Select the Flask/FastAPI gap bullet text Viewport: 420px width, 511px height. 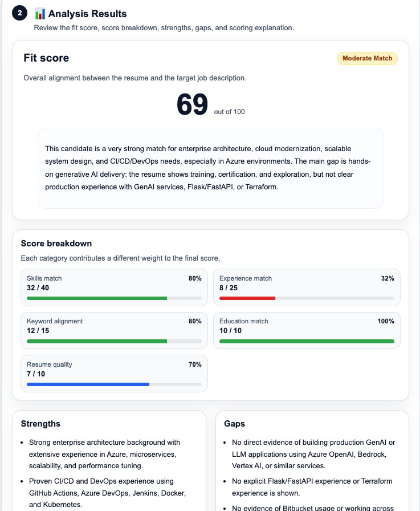tap(312, 486)
